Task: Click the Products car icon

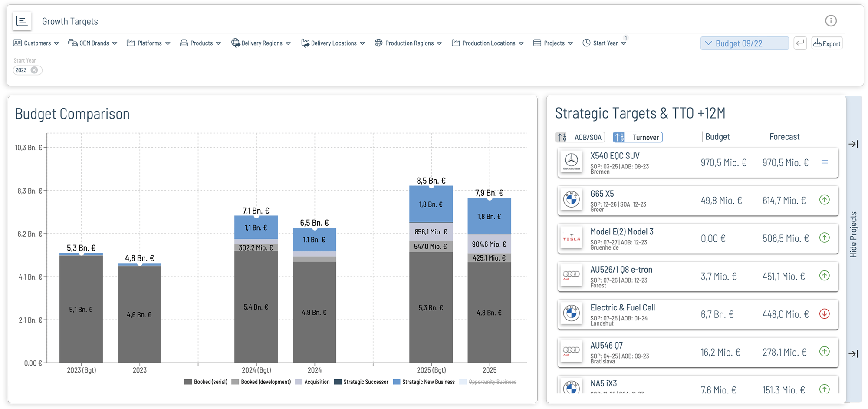Action: (184, 43)
